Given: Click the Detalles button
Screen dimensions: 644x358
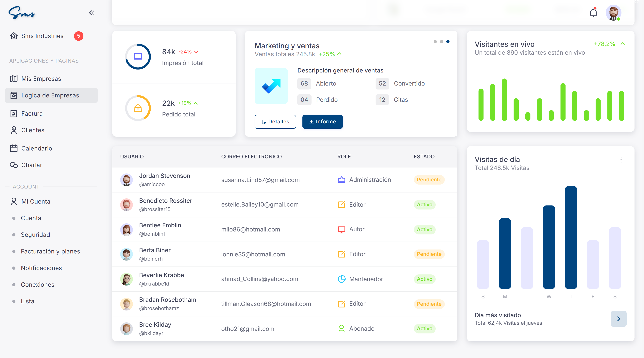Looking at the screenshot, I should click(275, 122).
